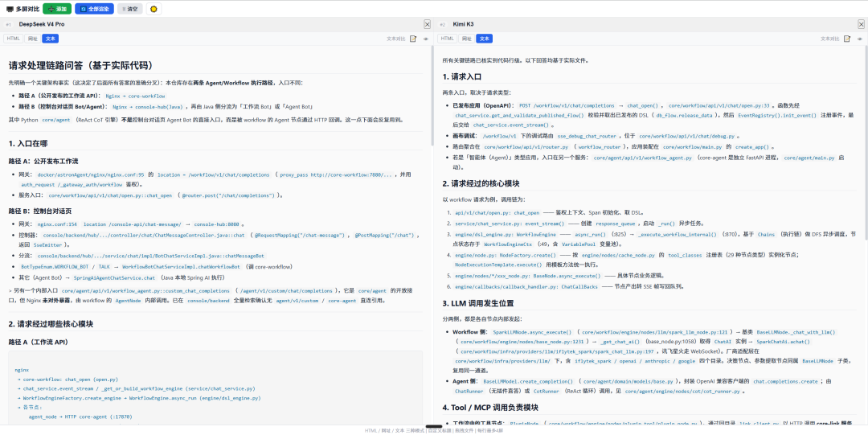Screen dimensions: 868x435
Task: Select 文本 tab in DeepSeek V4 Pro panel
Action: [51, 39]
